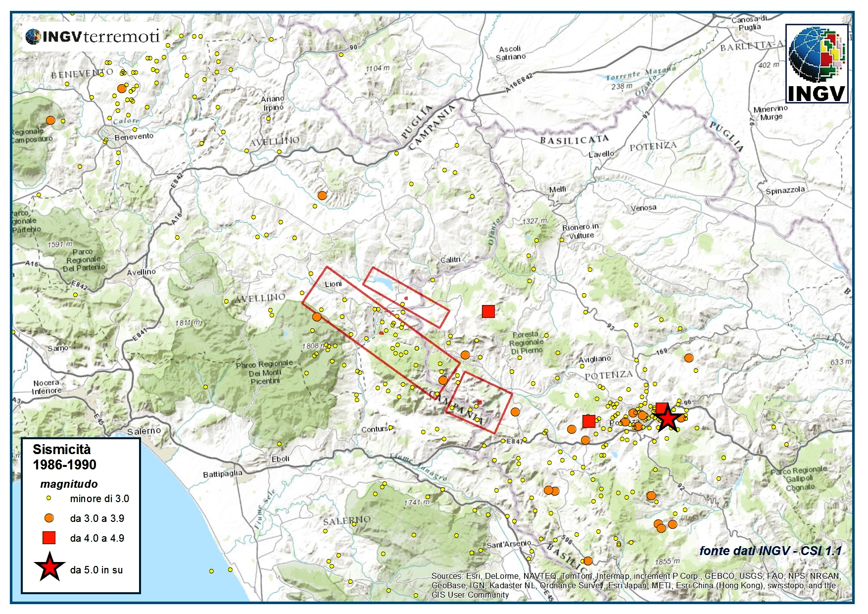Click the 'fonte dati INGV - CSI 1.1' text
The width and height of the screenshot is (868, 614).
click(x=770, y=551)
